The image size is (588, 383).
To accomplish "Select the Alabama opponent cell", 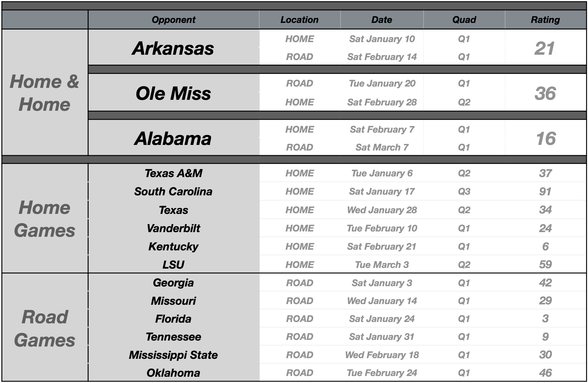I will (173, 138).
